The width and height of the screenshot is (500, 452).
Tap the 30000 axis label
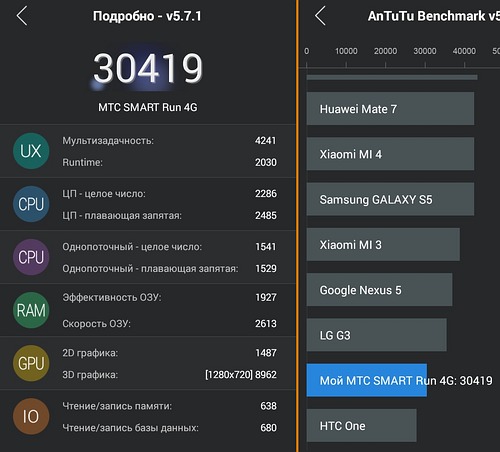tap(425, 51)
